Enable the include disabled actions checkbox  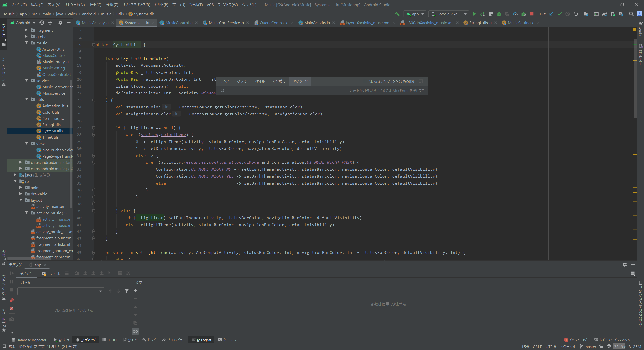[x=365, y=81]
